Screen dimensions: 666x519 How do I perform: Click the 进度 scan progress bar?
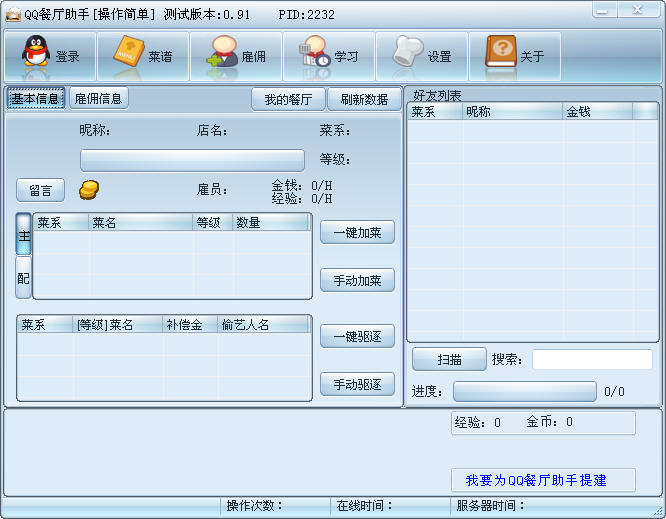pyautogui.click(x=525, y=391)
